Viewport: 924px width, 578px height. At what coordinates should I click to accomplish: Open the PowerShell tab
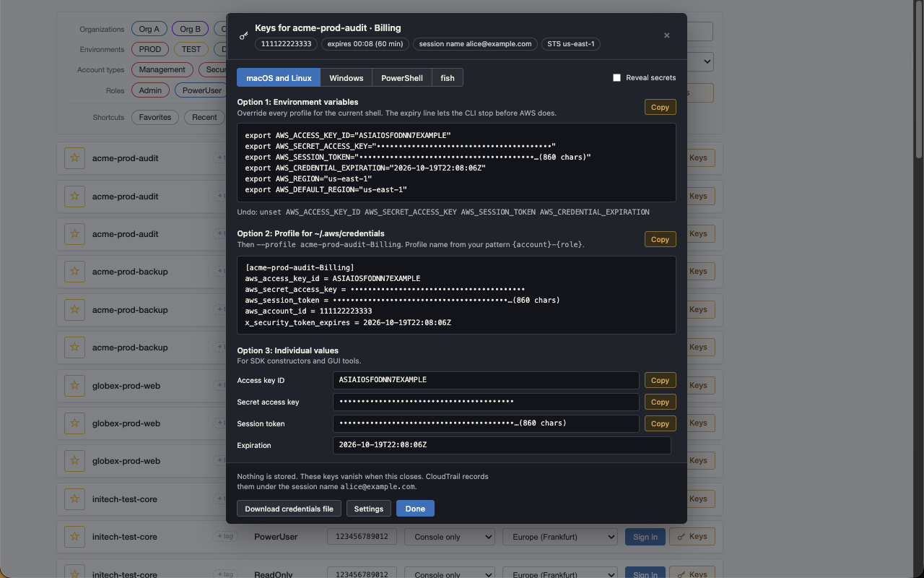pos(402,78)
